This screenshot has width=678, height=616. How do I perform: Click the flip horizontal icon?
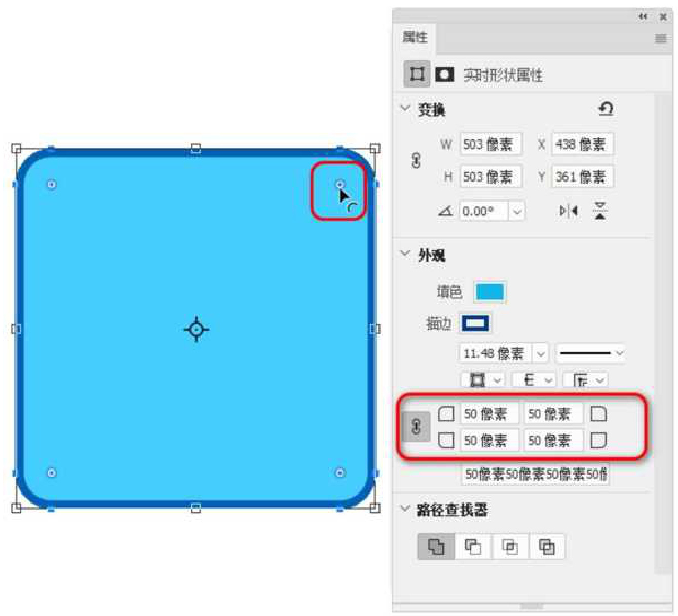click(569, 211)
